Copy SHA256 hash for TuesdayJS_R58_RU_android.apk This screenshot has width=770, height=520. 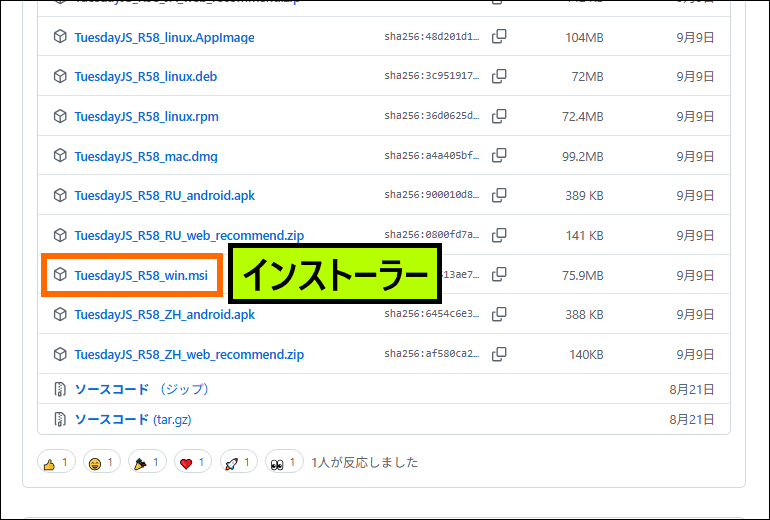coord(499,195)
